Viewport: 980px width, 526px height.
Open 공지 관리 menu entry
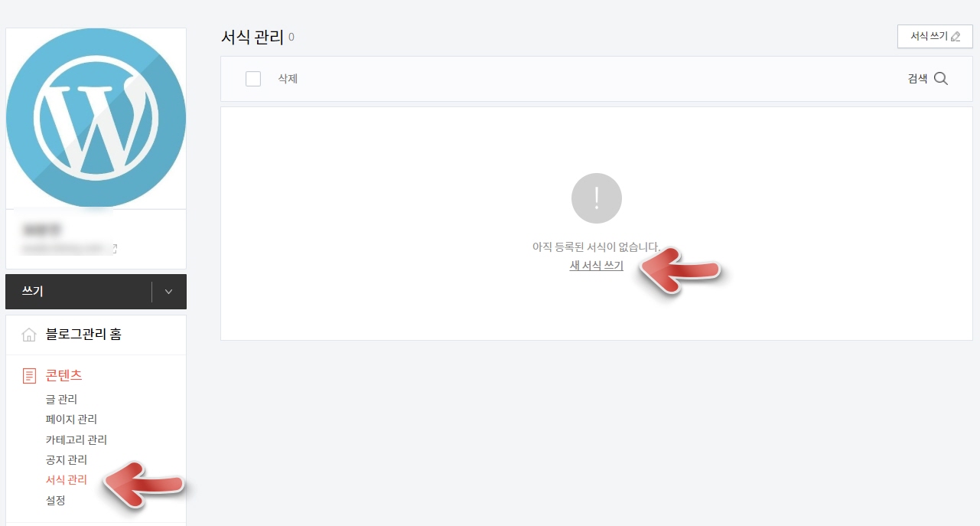click(x=67, y=459)
